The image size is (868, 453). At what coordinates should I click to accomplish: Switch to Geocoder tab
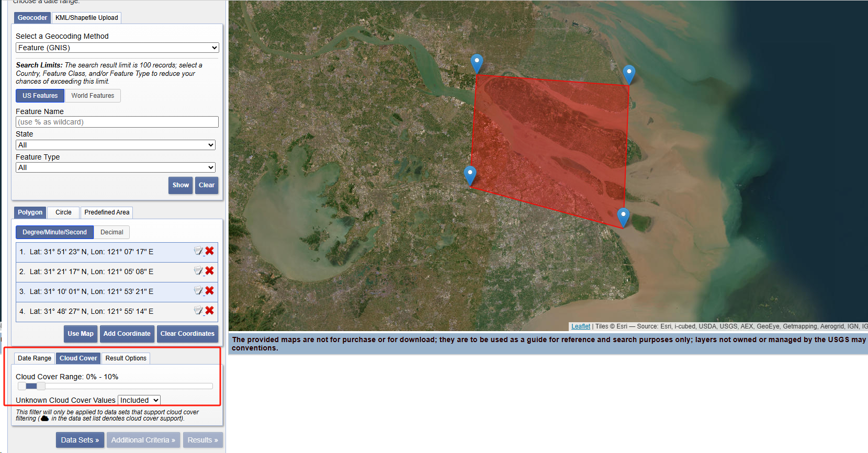click(32, 18)
